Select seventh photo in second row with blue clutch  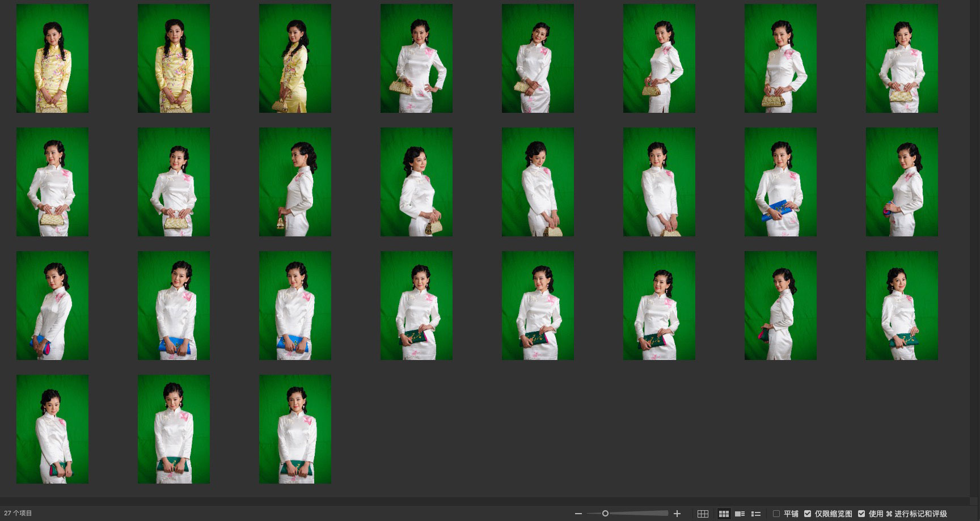click(780, 182)
